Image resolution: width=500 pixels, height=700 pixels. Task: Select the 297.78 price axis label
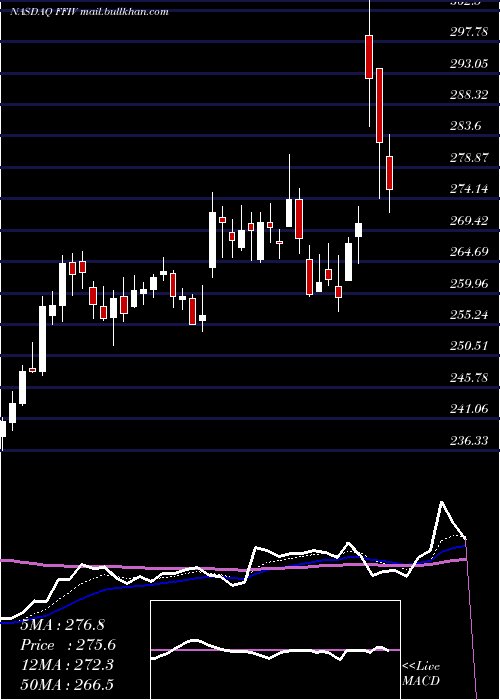tap(468, 31)
